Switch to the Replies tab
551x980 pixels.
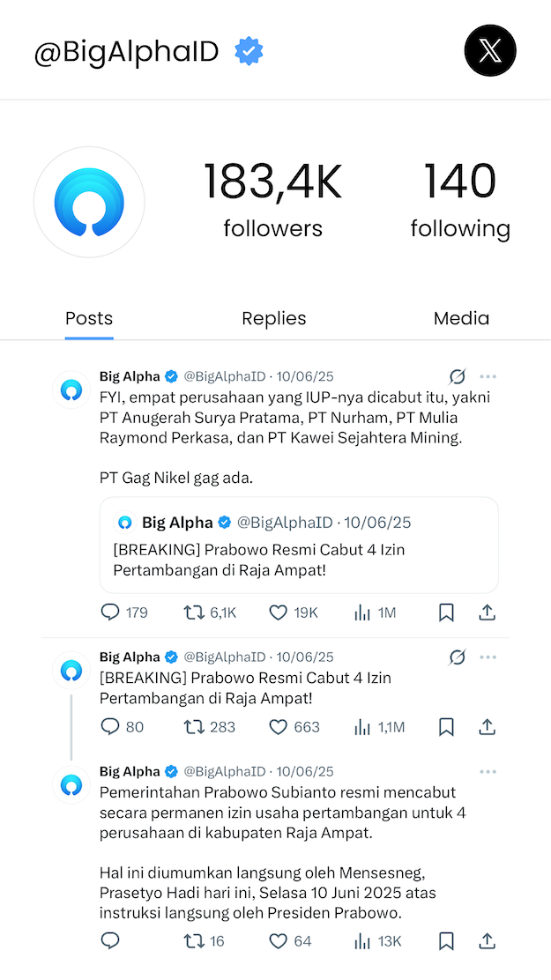click(x=274, y=318)
